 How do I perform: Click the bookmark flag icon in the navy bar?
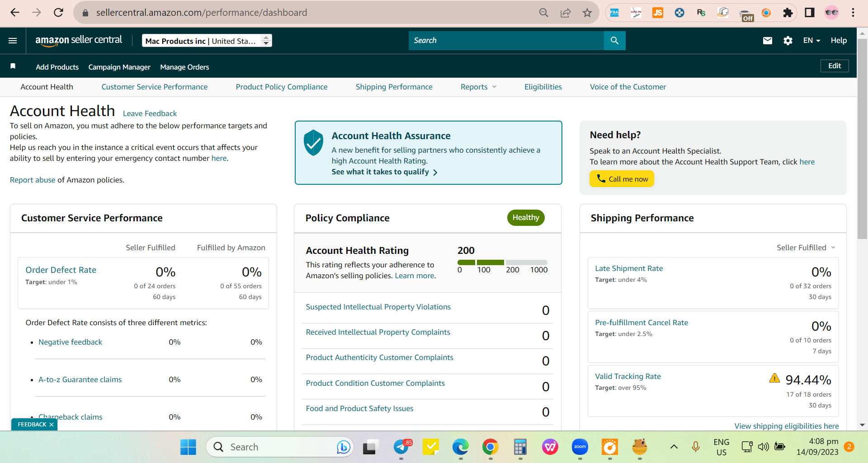click(13, 66)
